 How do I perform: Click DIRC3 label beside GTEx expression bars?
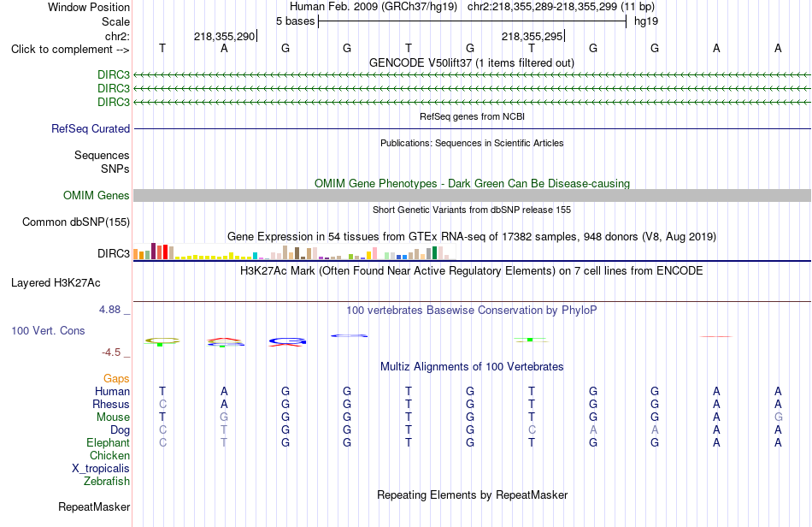click(114, 253)
